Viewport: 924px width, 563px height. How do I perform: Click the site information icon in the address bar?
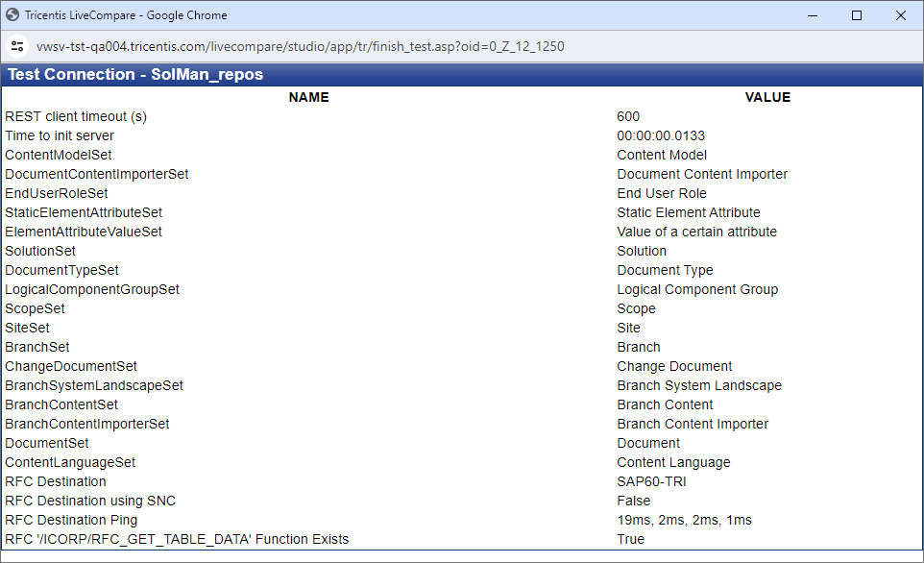[x=17, y=45]
